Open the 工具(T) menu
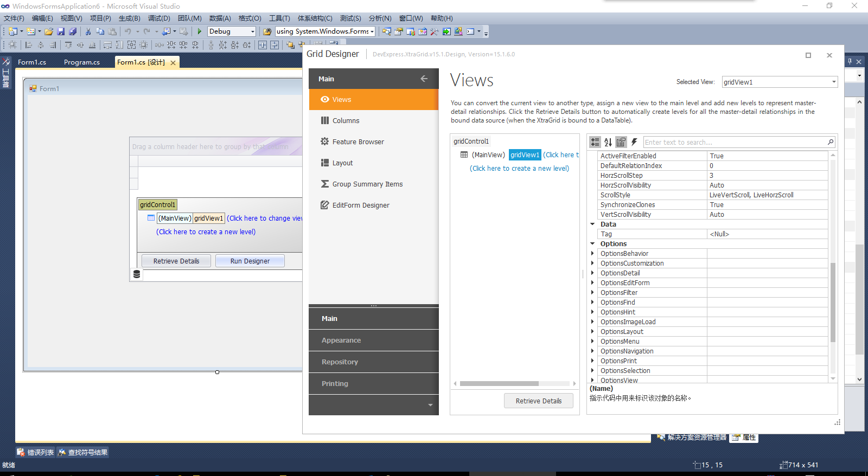 pyautogui.click(x=279, y=18)
